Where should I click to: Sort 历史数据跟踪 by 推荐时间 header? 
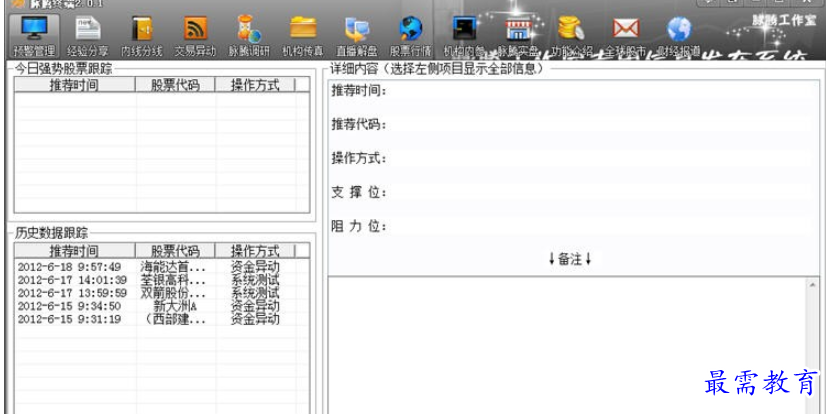click(74, 251)
